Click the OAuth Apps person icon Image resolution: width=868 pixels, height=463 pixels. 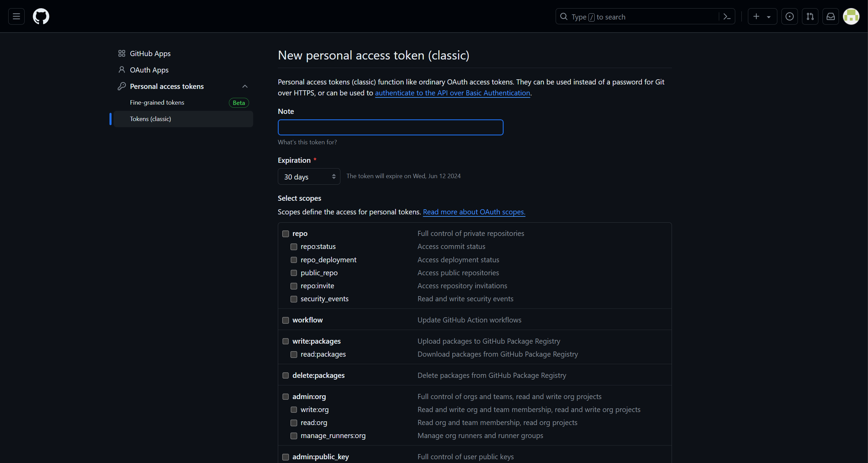[x=122, y=70]
